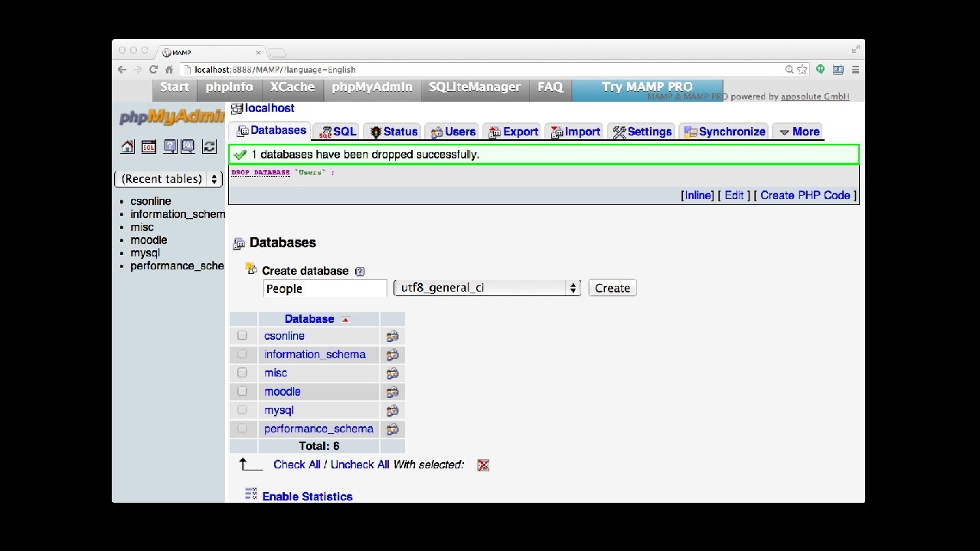Open phpMyAdmin home icon in sidebar
Screen dimensions: 980x551
128,147
